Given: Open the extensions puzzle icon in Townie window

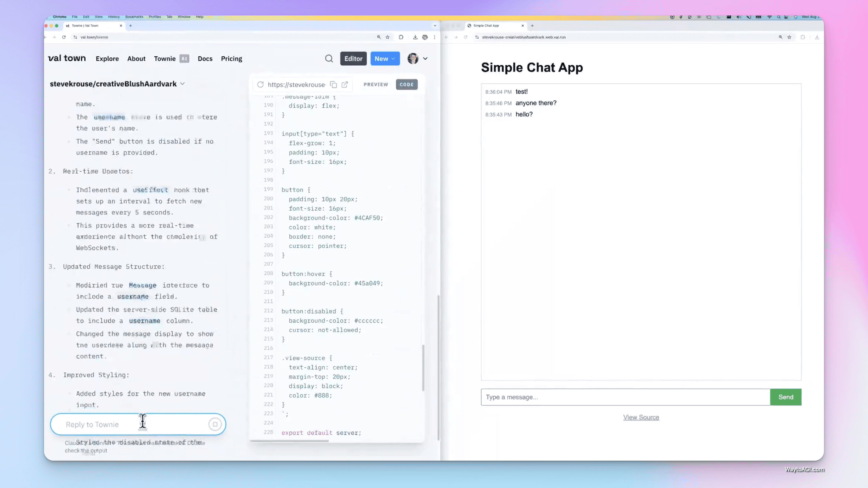Looking at the screenshot, I should [401, 37].
